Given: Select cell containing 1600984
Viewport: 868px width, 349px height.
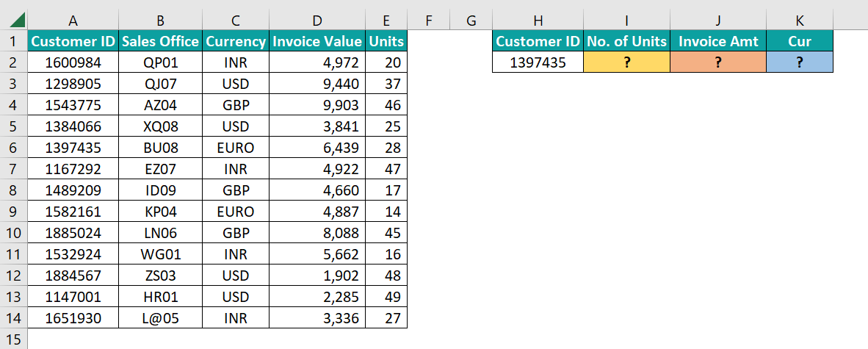Looking at the screenshot, I should (73, 62).
